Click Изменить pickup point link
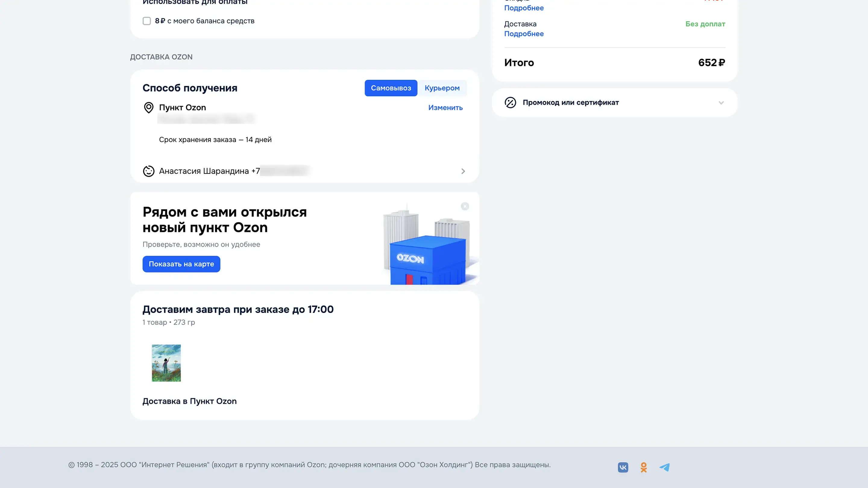This screenshot has width=868, height=488. (445, 108)
